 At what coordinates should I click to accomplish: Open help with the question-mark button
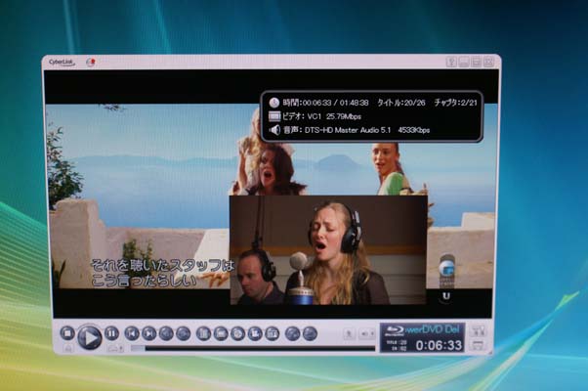coord(451,62)
